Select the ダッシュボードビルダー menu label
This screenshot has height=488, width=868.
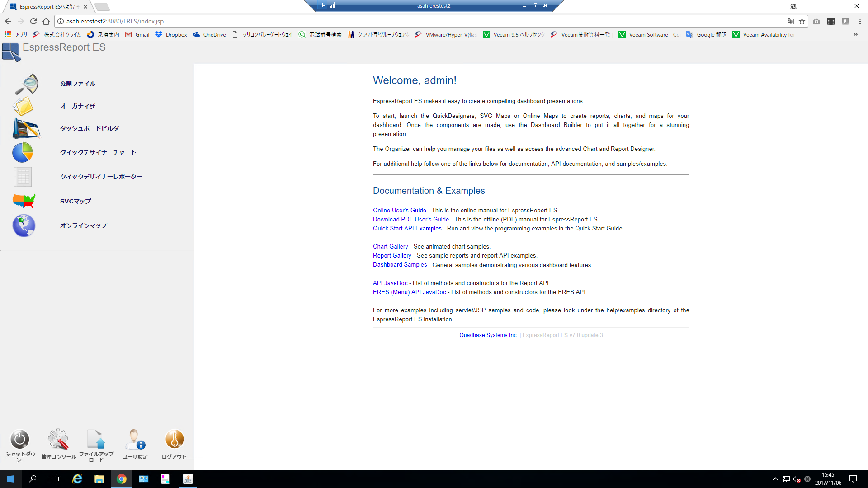[92, 128]
